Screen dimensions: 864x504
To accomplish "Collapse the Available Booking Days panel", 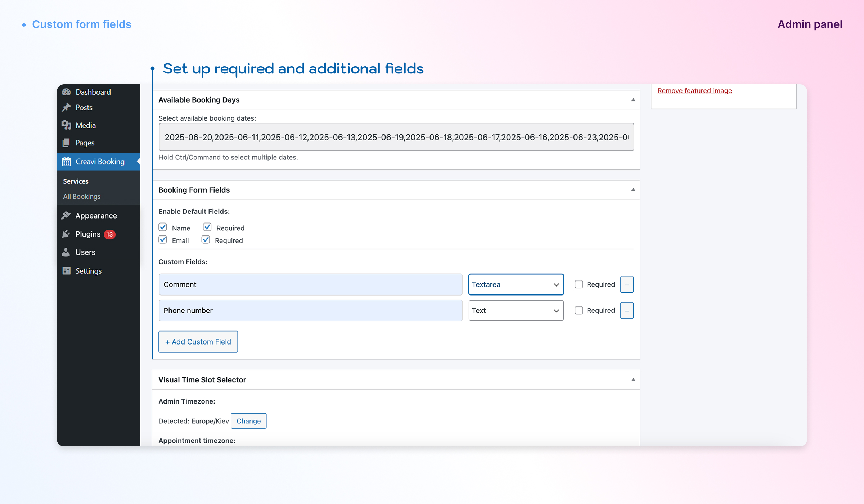I will (633, 100).
